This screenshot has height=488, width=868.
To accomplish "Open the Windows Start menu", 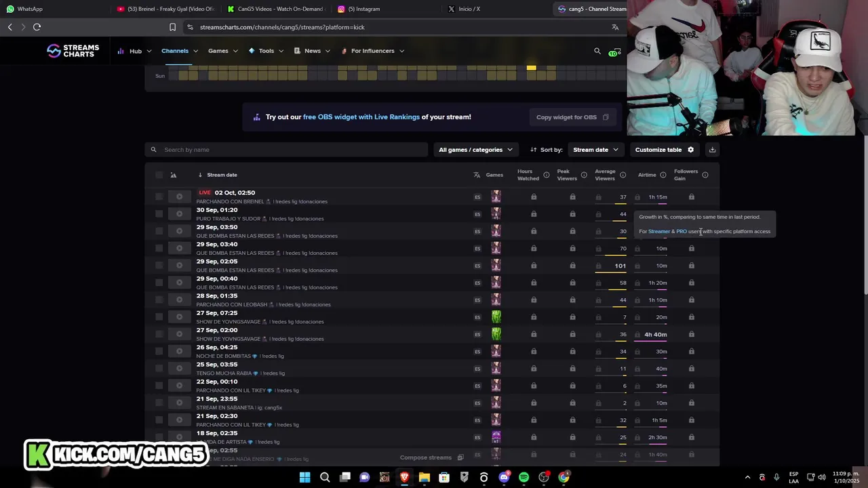I will pyautogui.click(x=305, y=477).
